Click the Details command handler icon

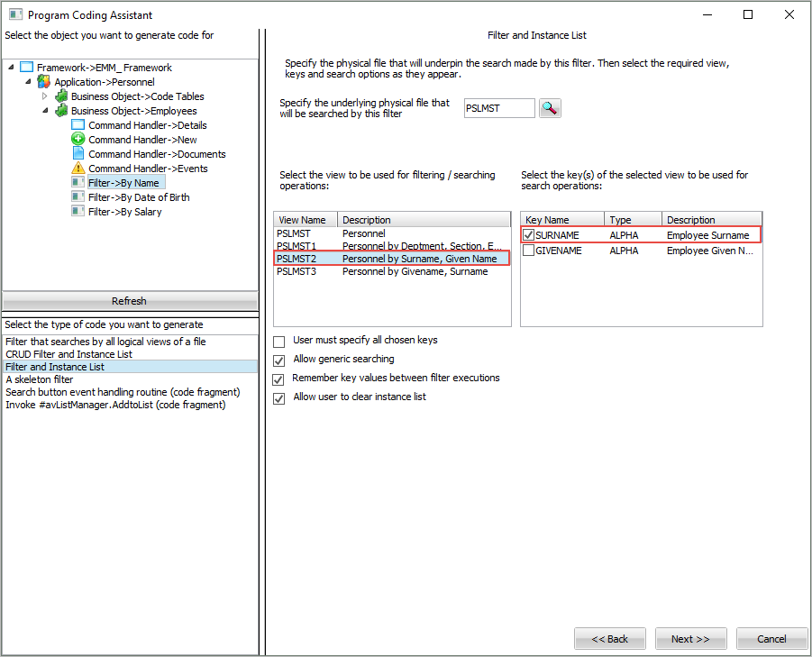coord(78,125)
